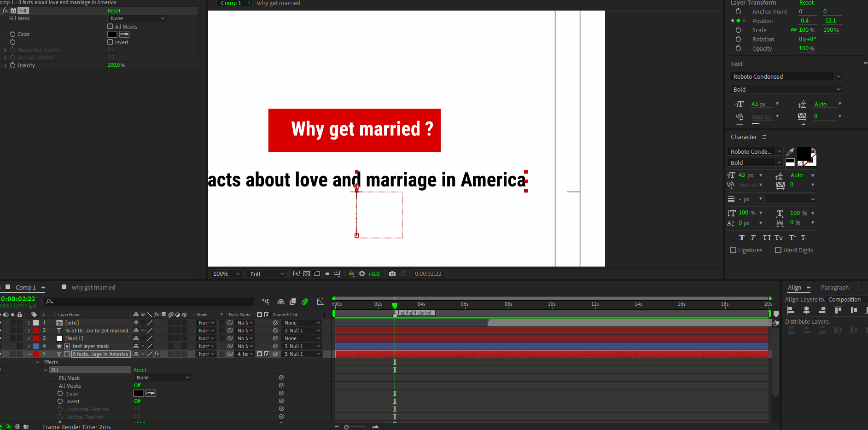Reset the Fill effect in Effect Controls

(x=114, y=11)
